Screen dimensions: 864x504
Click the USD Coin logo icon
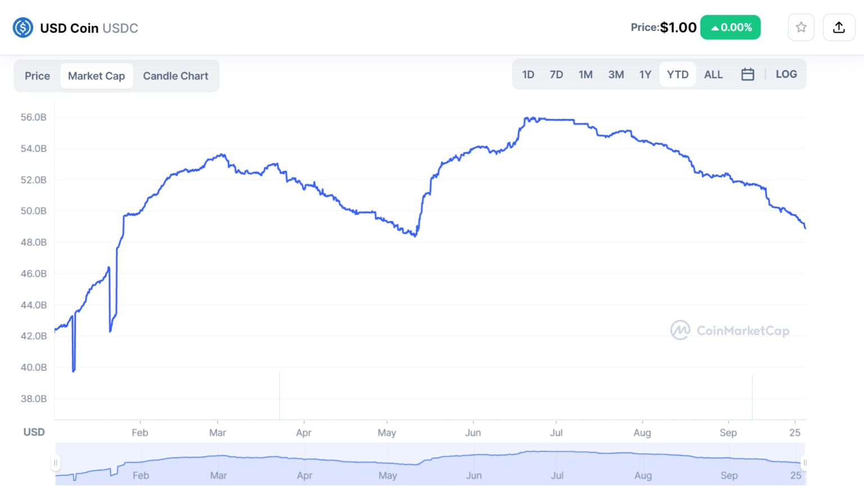23,28
